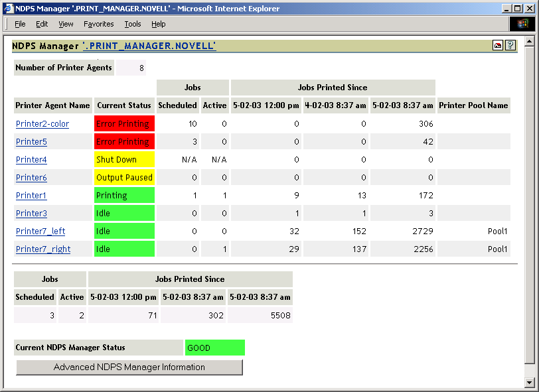Open help via the question mark icon
This screenshot has height=392, width=539.
[510, 45]
